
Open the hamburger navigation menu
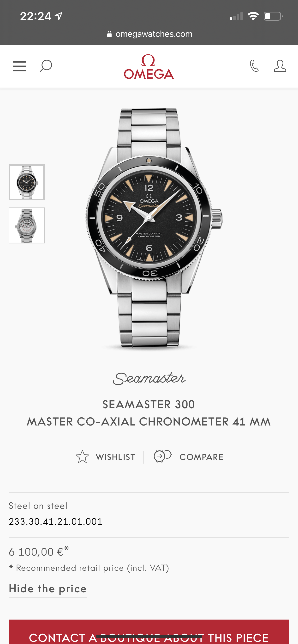tap(19, 66)
